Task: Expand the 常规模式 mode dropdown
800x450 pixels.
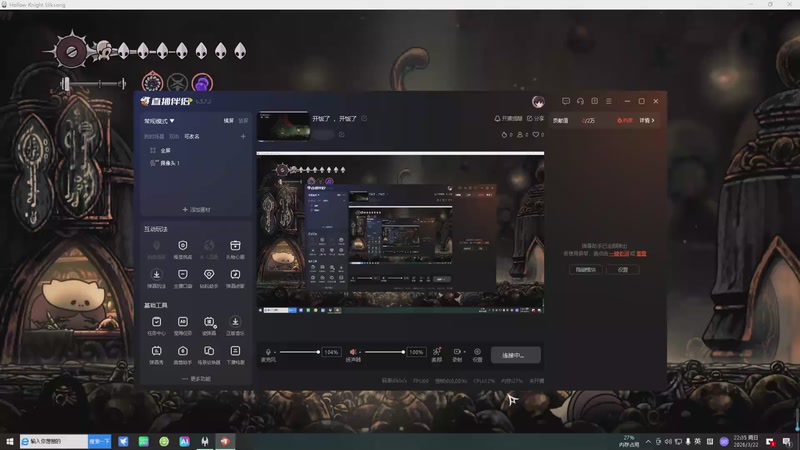Action: tap(159, 121)
